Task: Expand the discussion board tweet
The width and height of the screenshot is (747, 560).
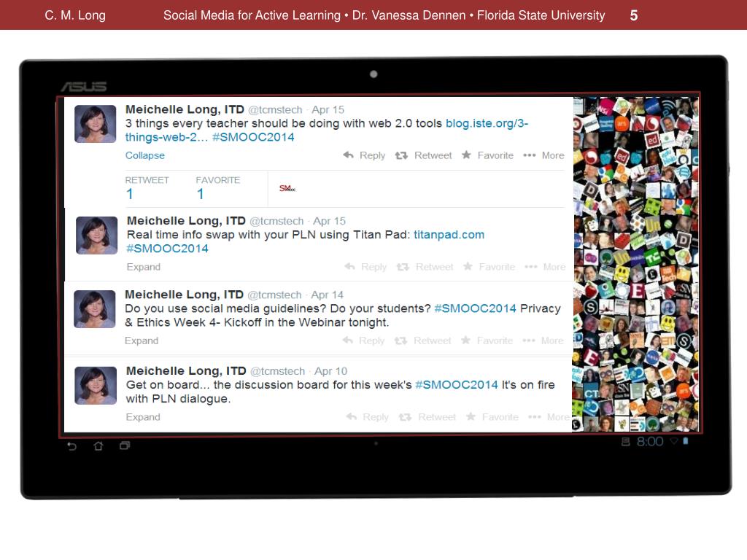Action: [143, 416]
